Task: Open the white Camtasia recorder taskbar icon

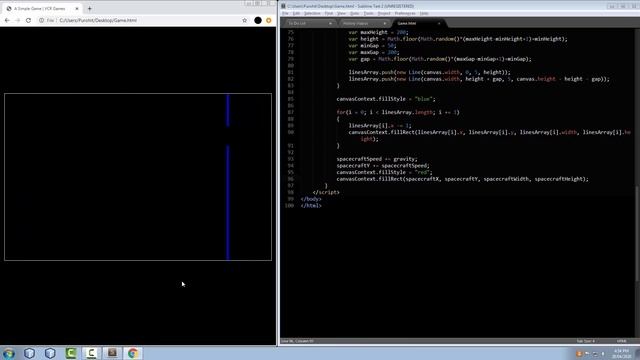Action: (x=91, y=353)
